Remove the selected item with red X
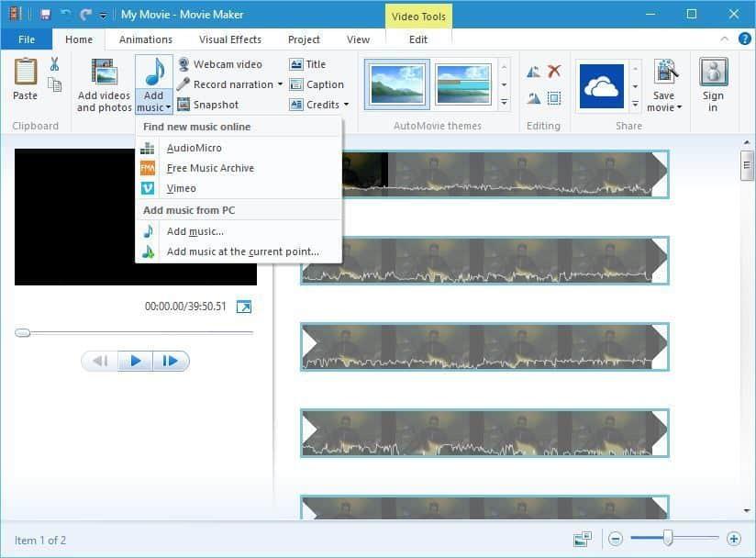 click(554, 72)
